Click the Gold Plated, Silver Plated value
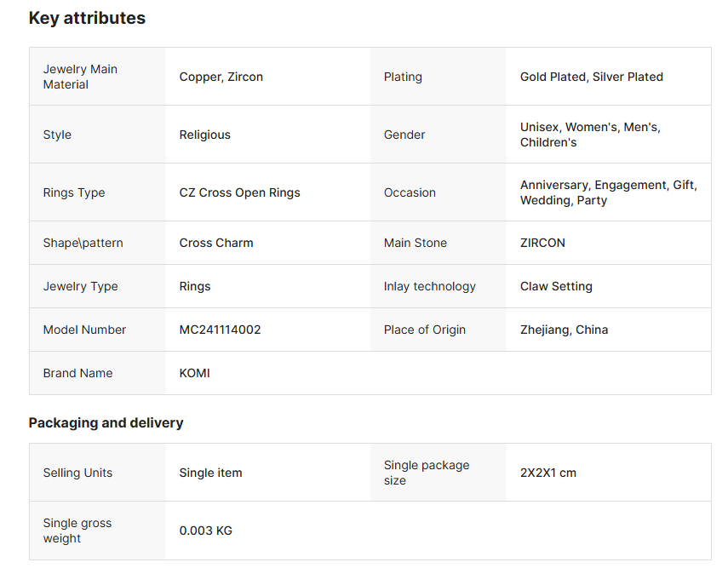This screenshot has width=728, height=568. [591, 77]
